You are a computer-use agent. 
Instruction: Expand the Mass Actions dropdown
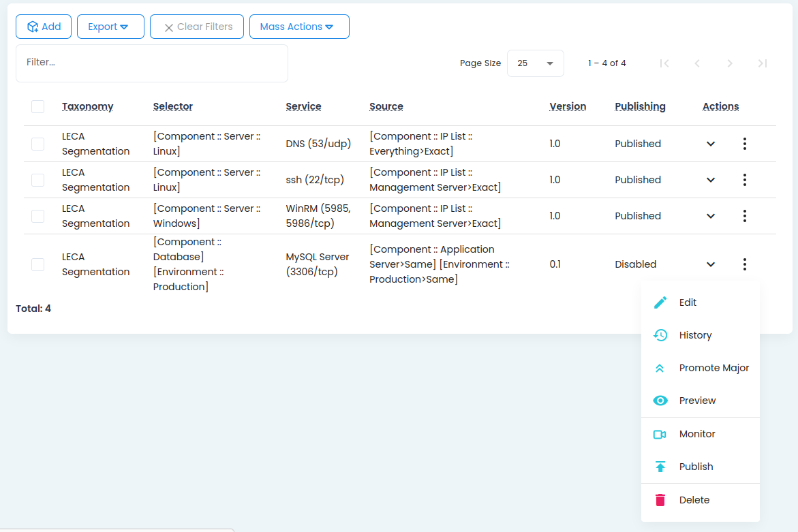[299, 27]
